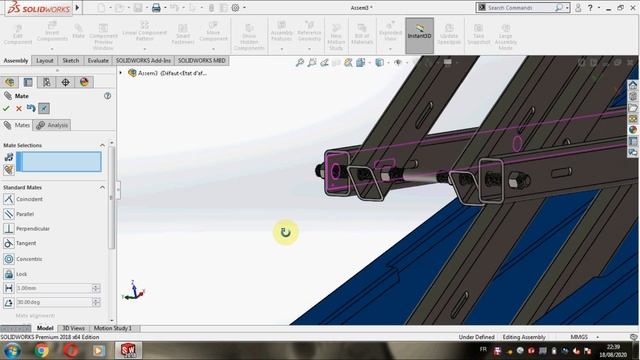Toggle the keep visible pushpin in Mate panel
This screenshot has height=360, width=640.
point(44,108)
